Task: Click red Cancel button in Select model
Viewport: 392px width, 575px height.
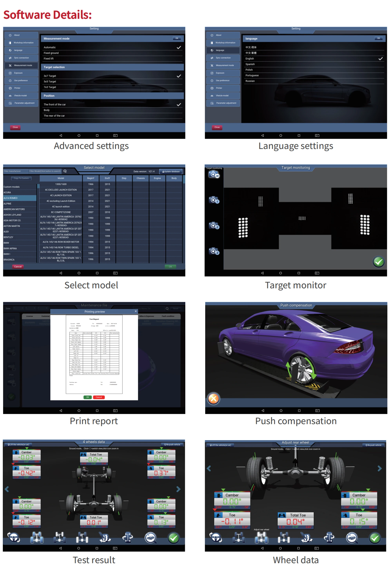Action: (18, 267)
